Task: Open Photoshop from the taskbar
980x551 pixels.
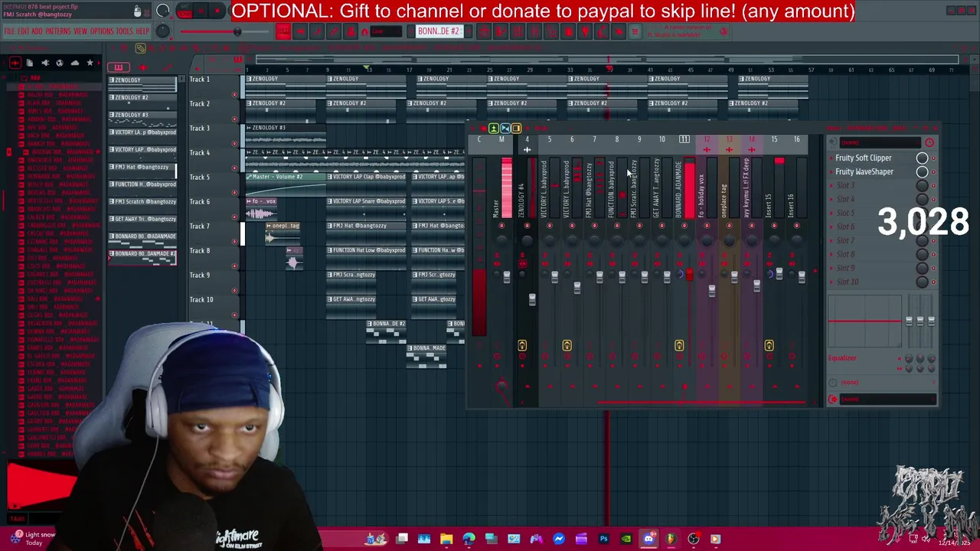Action: tap(603, 539)
